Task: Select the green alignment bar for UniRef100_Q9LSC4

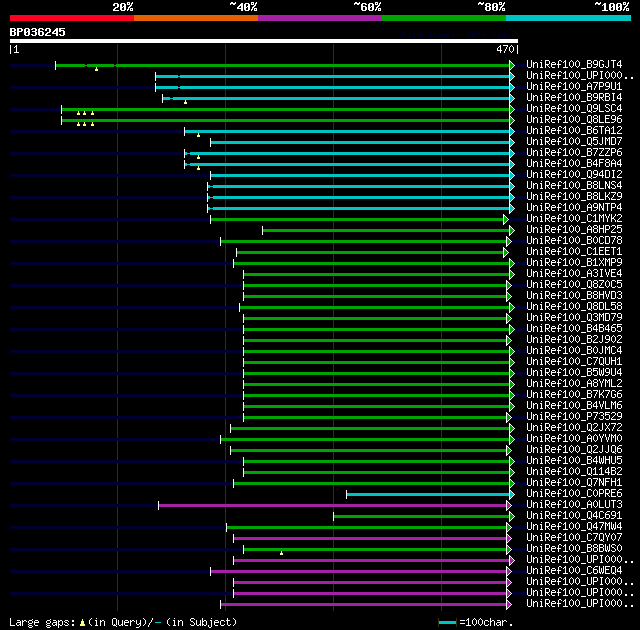Action: (286, 109)
